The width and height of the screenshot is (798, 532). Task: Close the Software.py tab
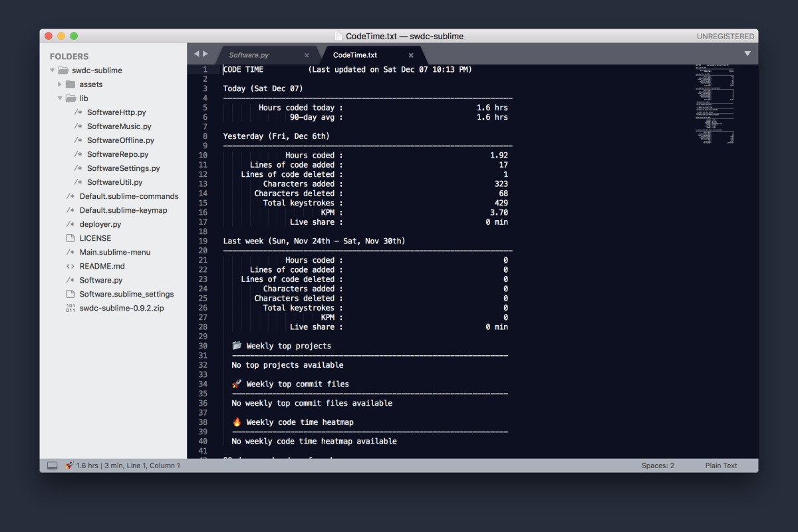[307, 54]
